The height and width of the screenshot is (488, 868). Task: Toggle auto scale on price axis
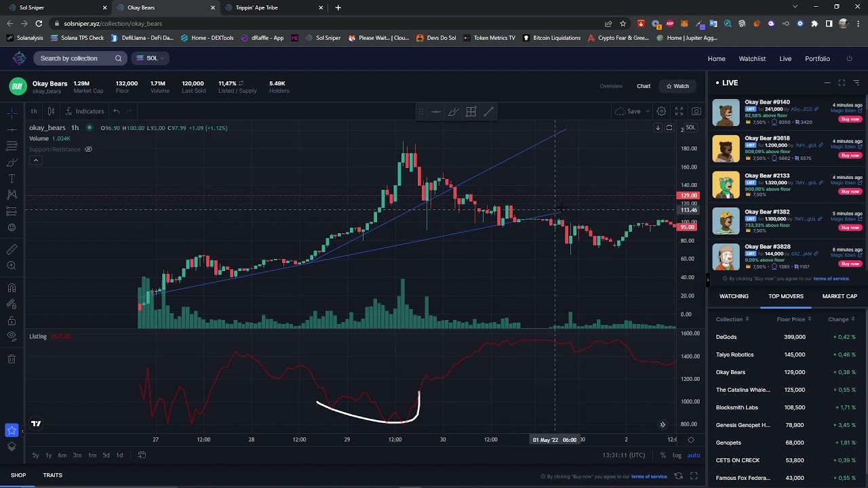tap(694, 455)
